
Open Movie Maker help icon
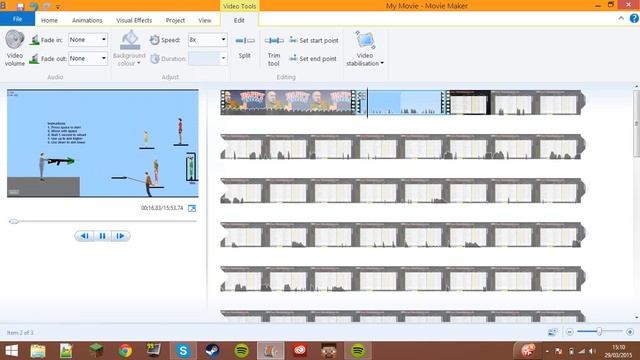tap(634, 18)
